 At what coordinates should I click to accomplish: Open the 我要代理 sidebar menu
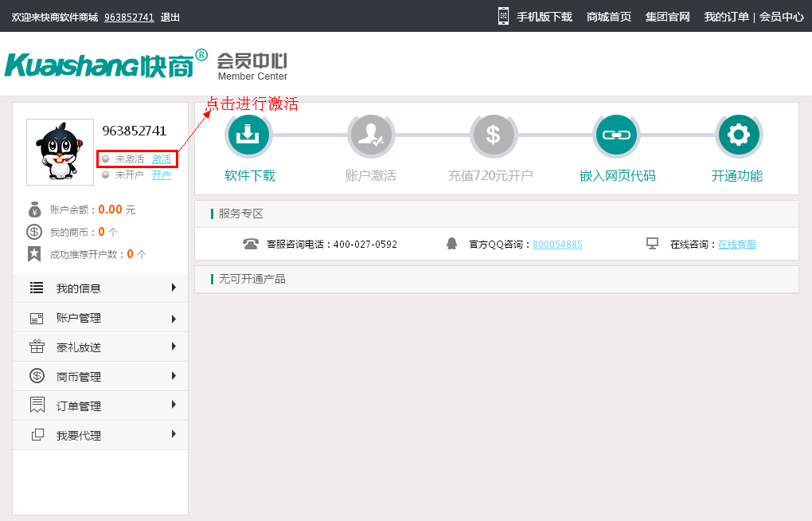[78, 436]
